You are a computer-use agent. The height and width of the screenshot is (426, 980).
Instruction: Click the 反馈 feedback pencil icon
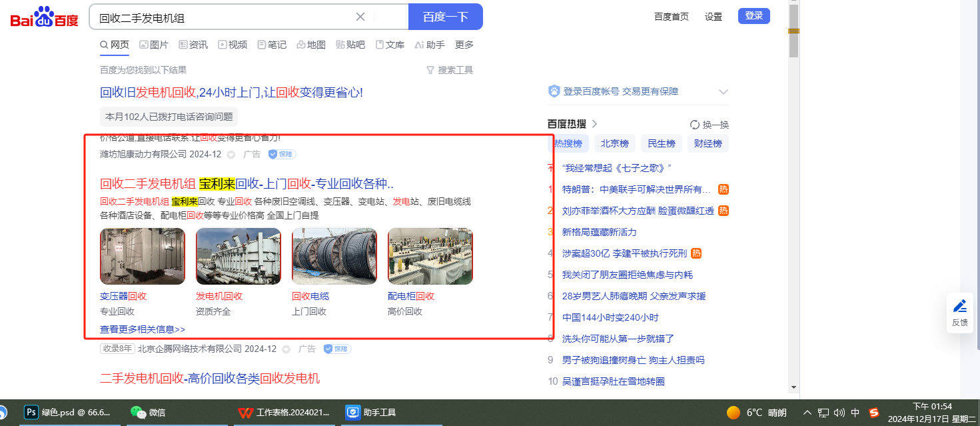point(960,307)
